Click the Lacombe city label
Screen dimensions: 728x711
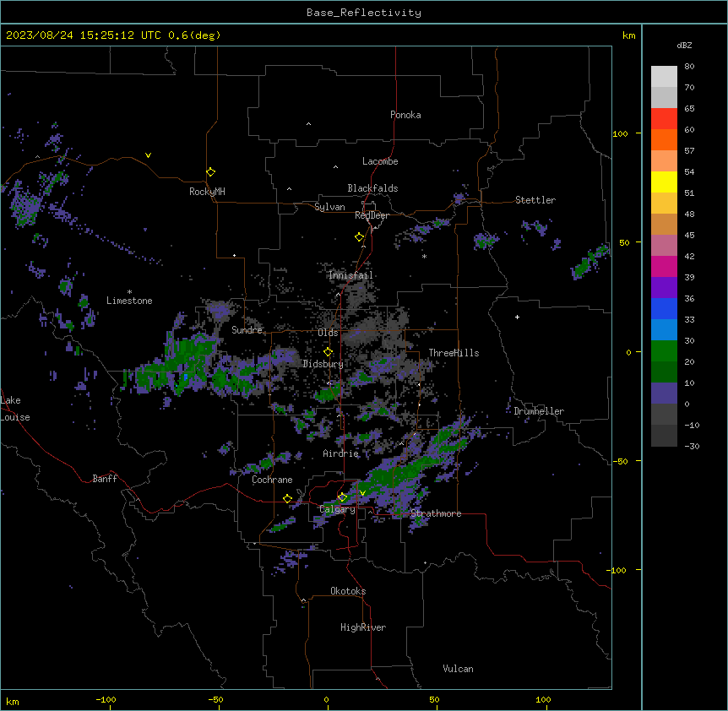(380, 161)
